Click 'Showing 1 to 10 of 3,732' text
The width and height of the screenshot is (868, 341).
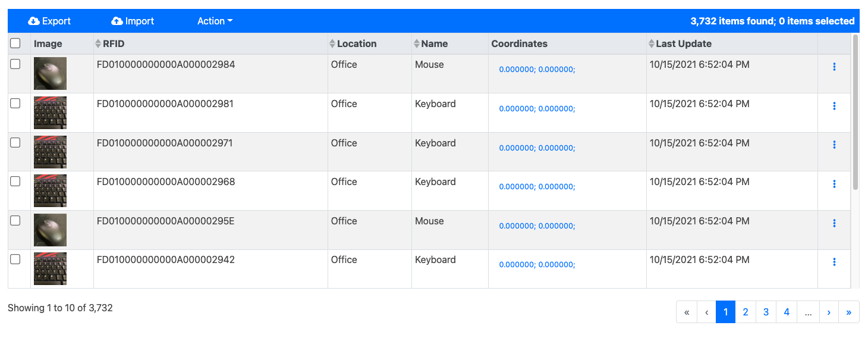[x=60, y=308]
